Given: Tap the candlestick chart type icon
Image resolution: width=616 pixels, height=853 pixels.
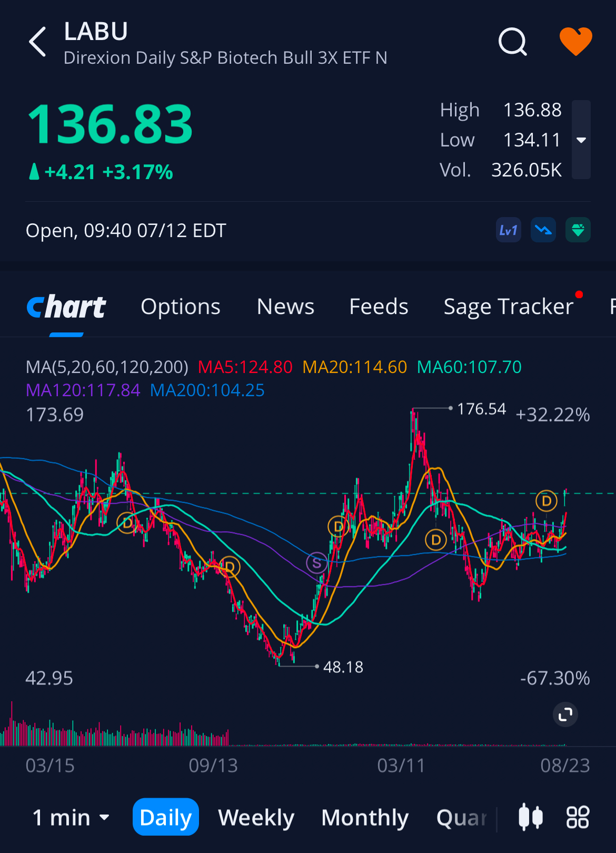Looking at the screenshot, I should click(531, 817).
